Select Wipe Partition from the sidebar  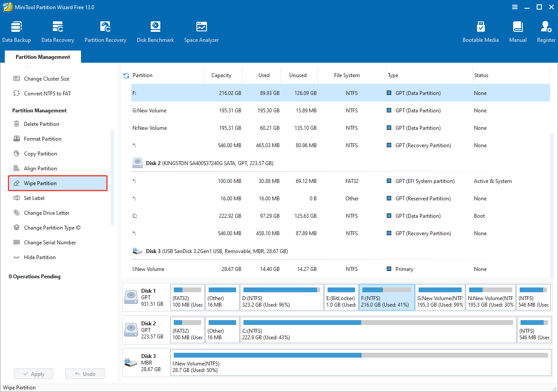(x=57, y=183)
